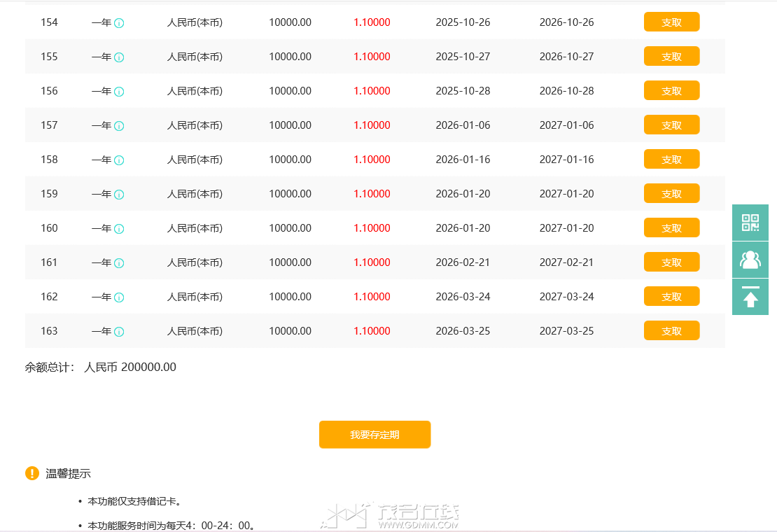This screenshot has height=532, width=777.
Task: Click 支取 for deposit maturing 2027-03-25
Action: pyautogui.click(x=671, y=331)
